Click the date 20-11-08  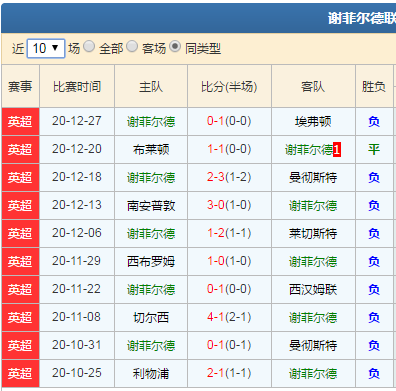(77, 317)
